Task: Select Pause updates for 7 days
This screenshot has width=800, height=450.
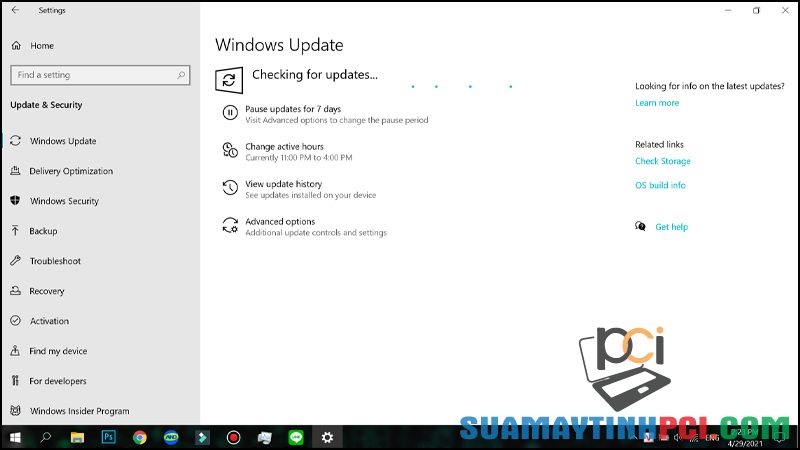Action: 293,109
